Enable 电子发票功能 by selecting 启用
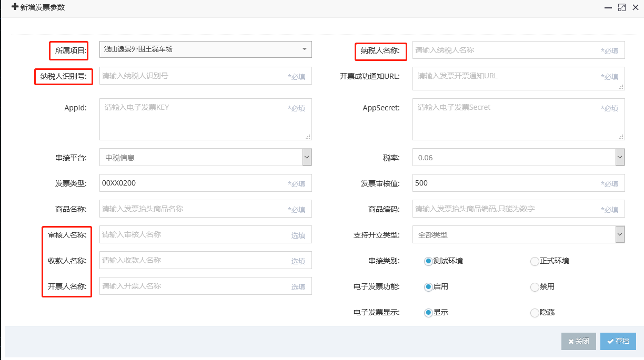 tap(428, 286)
